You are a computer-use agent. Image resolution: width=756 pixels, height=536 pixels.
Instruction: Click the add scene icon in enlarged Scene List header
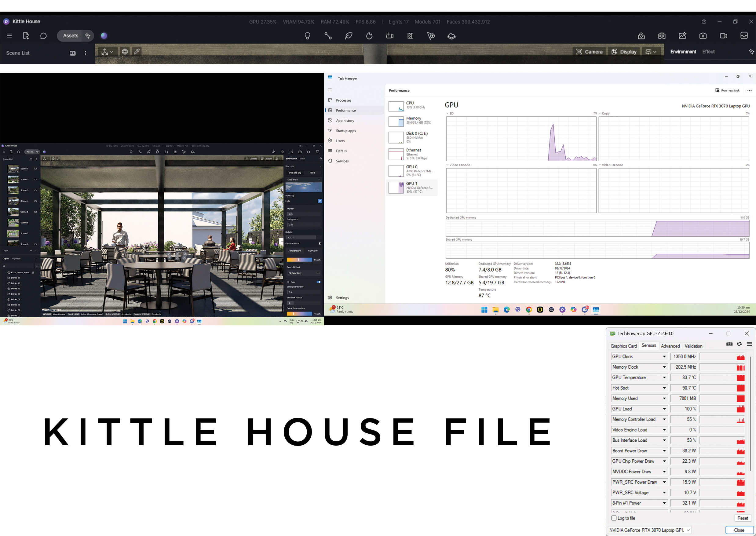[x=73, y=53]
